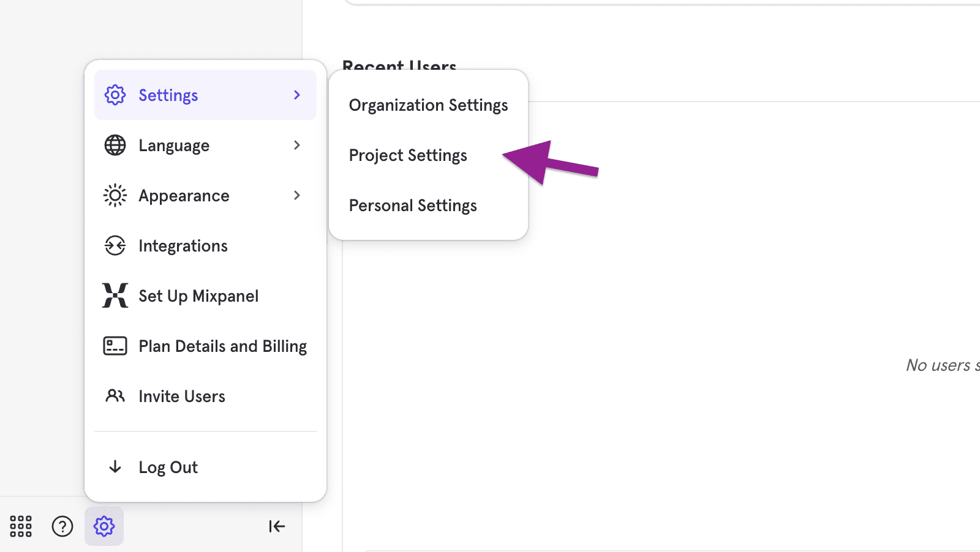980x552 pixels.
Task: Click the billing card icon
Action: click(115, 346)
